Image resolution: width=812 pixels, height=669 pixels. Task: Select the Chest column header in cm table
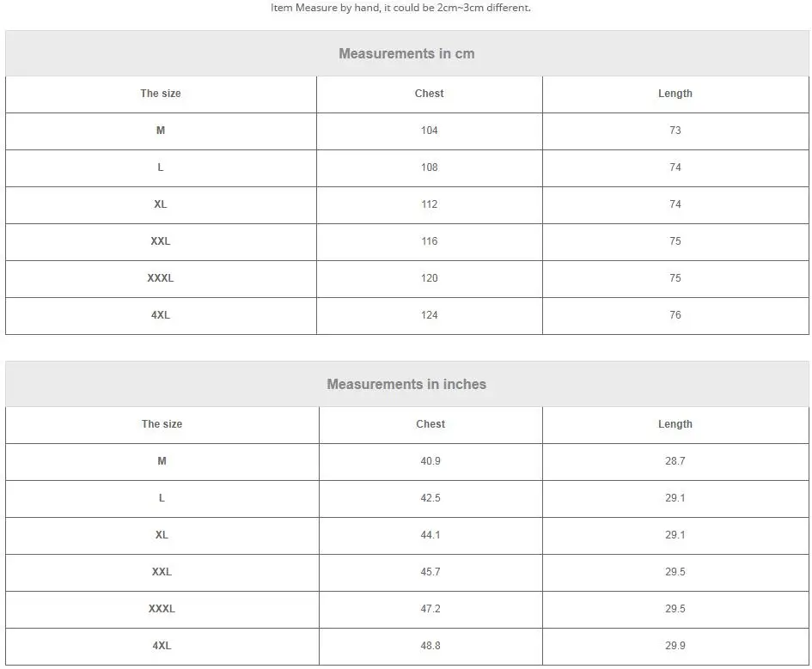pyautogui.click(x=430, y=94)
